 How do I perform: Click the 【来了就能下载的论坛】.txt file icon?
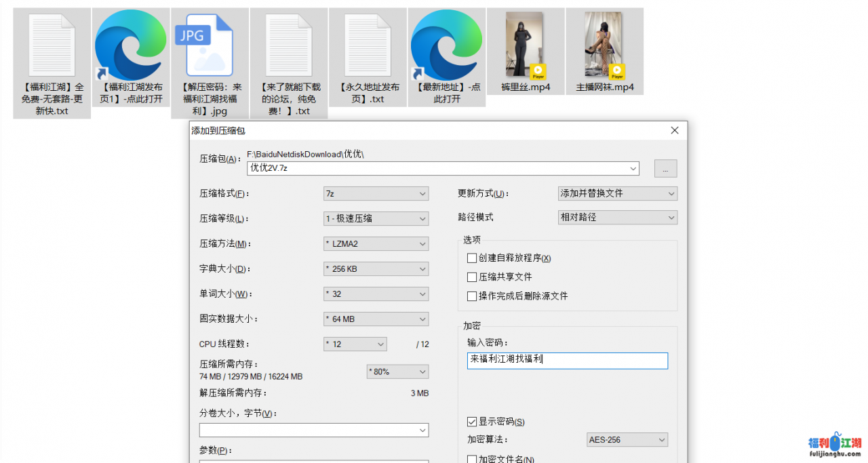[288, 45]
